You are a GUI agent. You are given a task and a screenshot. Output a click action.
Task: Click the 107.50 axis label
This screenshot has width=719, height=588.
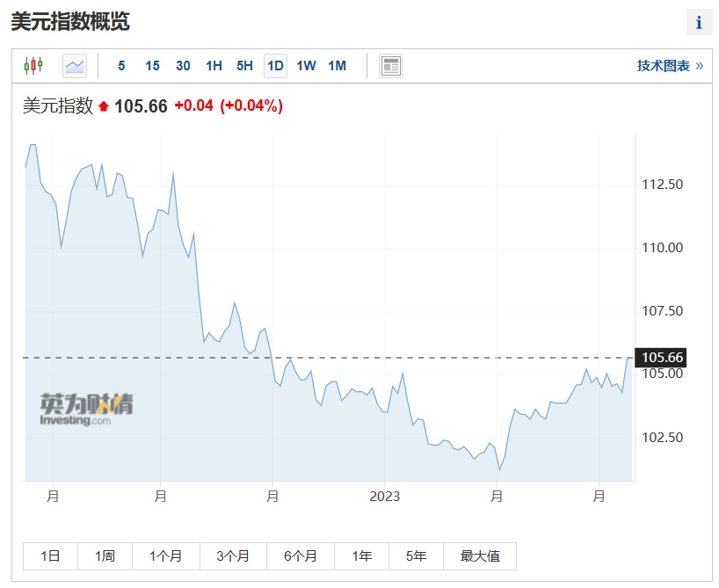pos(662,311)
